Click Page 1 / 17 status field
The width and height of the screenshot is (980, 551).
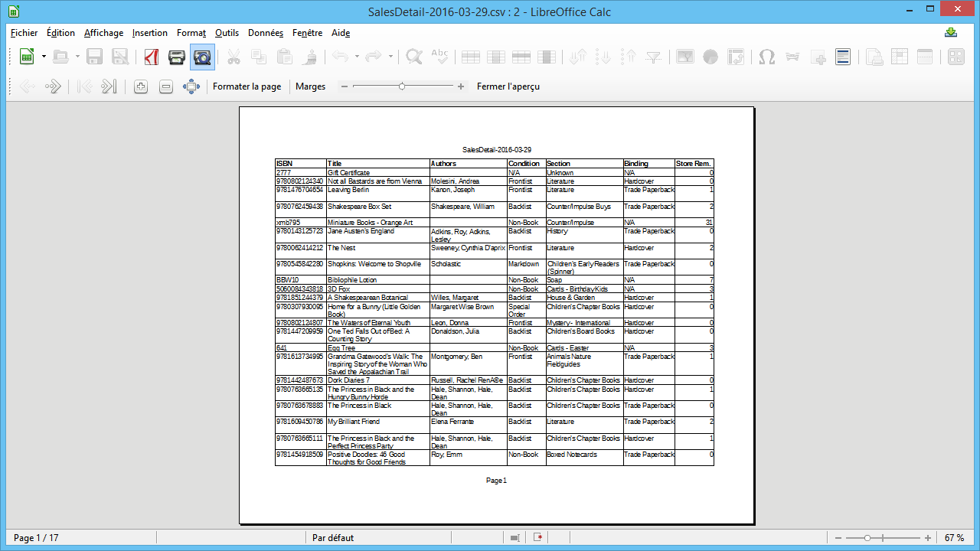[x=36, y=538]
